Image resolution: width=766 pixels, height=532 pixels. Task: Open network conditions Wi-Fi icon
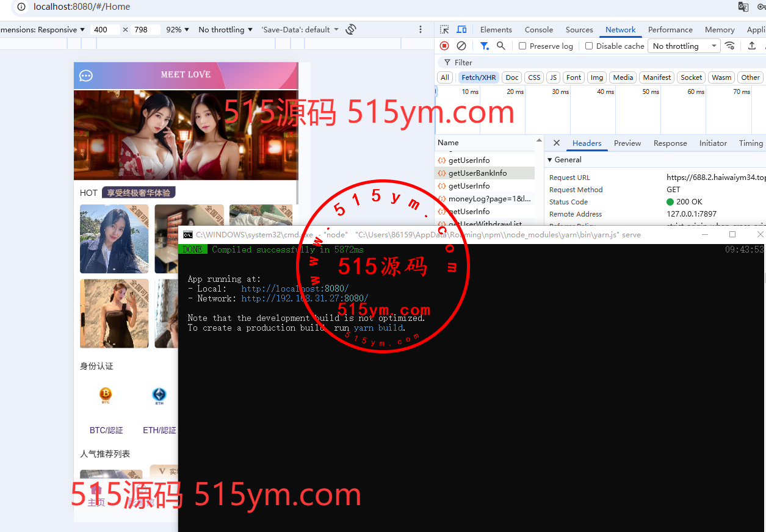point(729,46)
